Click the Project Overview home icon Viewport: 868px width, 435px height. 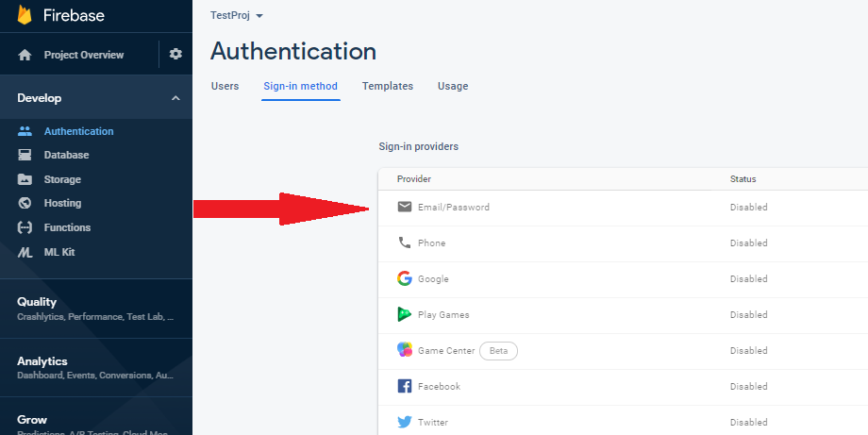25,55
